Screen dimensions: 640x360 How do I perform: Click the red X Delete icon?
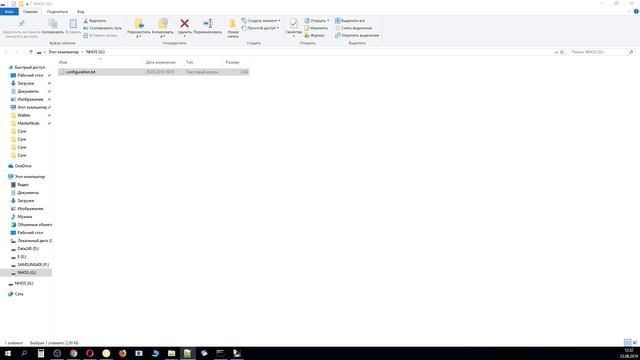[184, 24]
